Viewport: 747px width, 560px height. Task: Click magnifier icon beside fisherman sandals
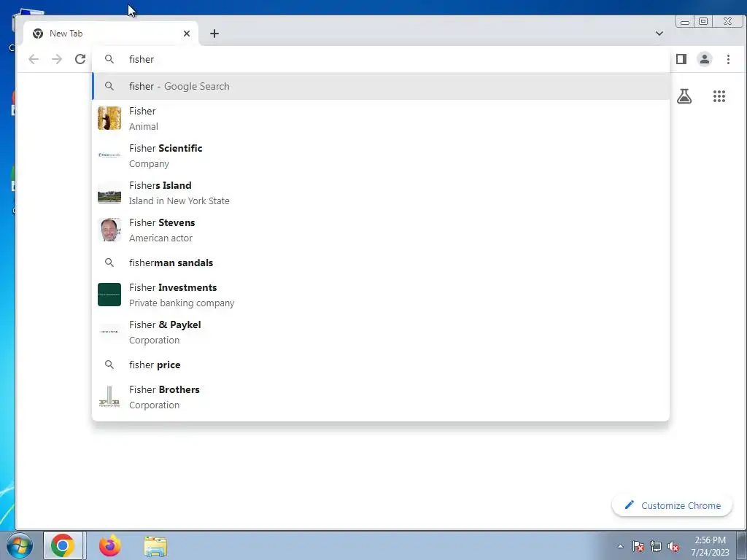[109, 262]
